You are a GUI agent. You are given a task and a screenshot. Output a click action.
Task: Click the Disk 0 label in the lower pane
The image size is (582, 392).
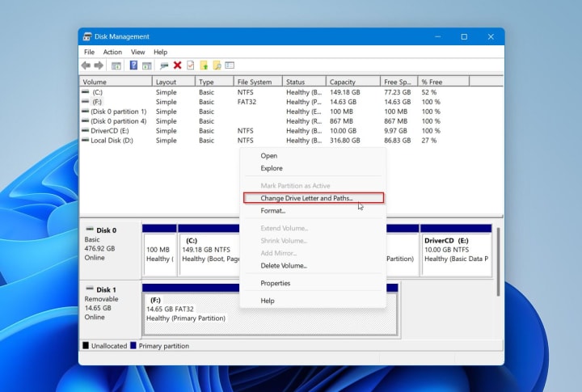pos(106,230)
